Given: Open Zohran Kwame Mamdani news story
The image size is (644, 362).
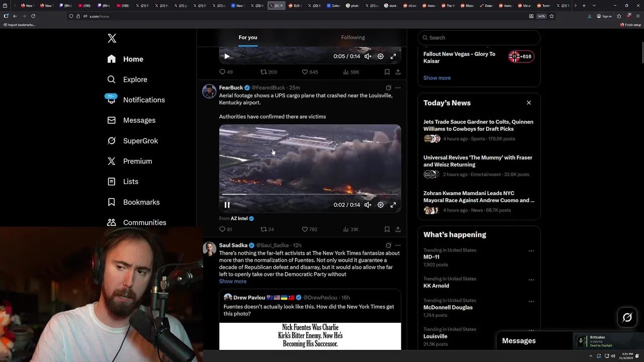Looking at the screenshot, I should 478,202.
